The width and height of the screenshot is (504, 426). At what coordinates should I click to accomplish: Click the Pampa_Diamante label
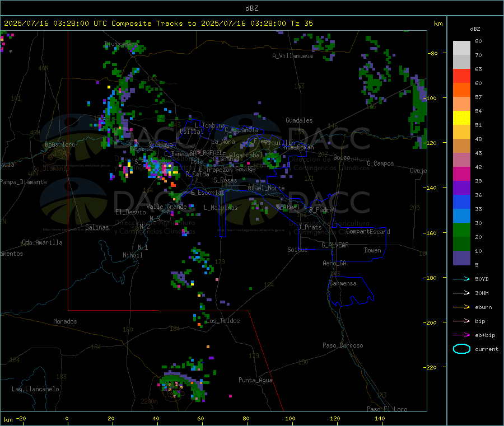23,182
